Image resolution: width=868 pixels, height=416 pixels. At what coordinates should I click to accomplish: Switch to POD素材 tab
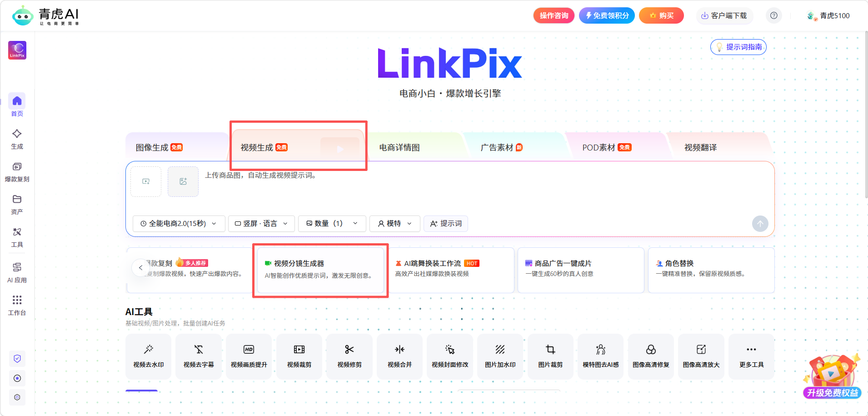click(x=618, y=147)
